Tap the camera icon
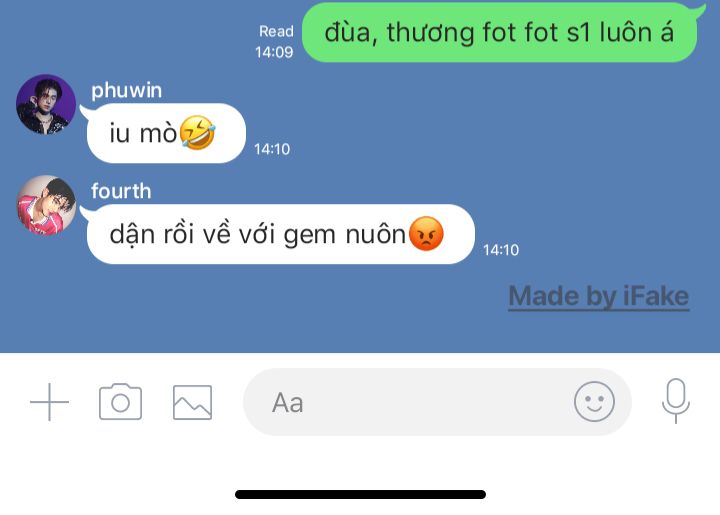 click(120, 402)
